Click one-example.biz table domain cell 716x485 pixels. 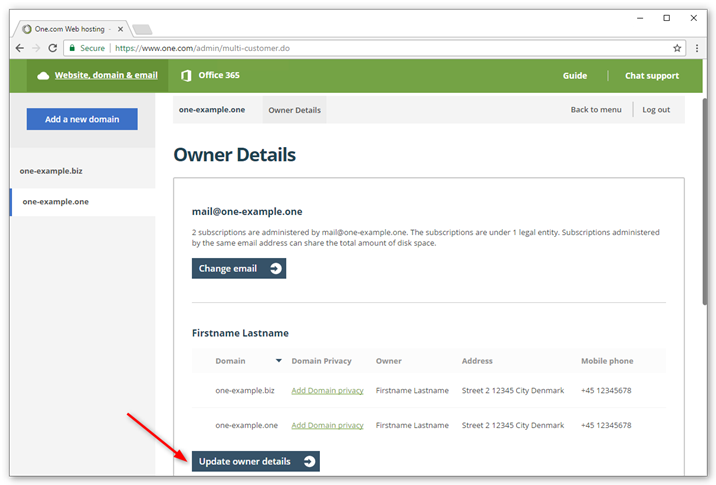(245, 390)
